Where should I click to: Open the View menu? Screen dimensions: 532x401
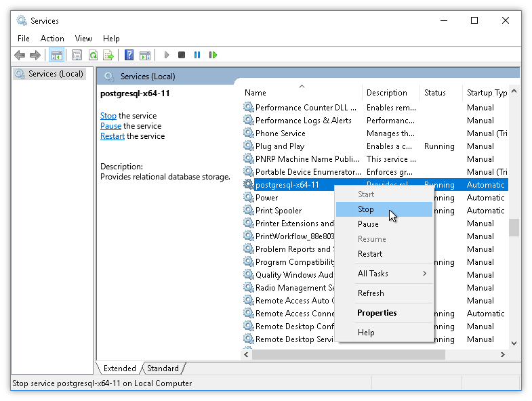pyautogui.click(x=83, y=39)
